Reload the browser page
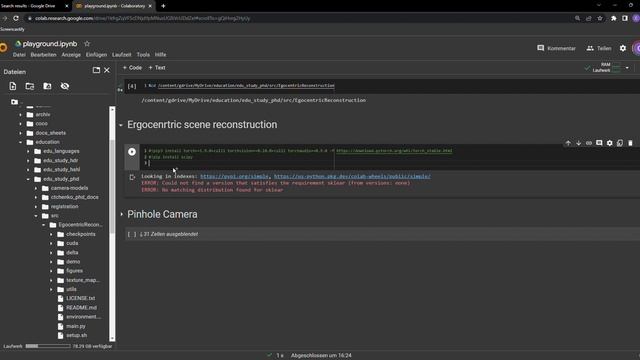Screen dimensions: 640x360 (x=16, y=18)
